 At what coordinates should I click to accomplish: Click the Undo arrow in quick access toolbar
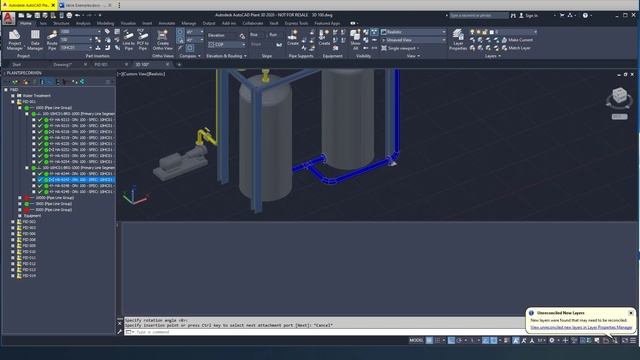(78, 16)
